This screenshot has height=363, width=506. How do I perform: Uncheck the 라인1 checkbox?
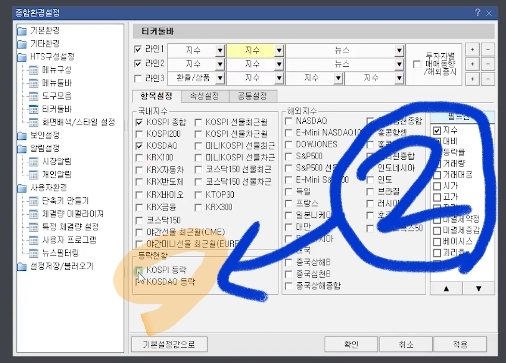coord(137,49)
